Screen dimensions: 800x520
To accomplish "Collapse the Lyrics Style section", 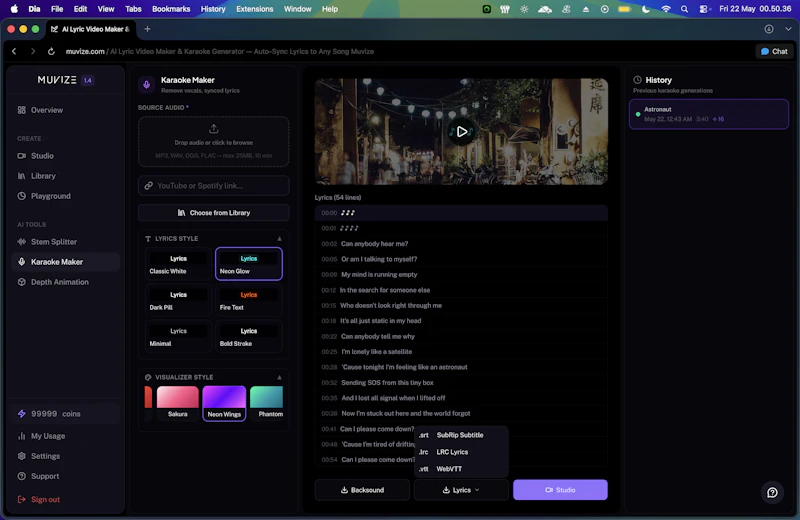I will click(x=279, y=239).
